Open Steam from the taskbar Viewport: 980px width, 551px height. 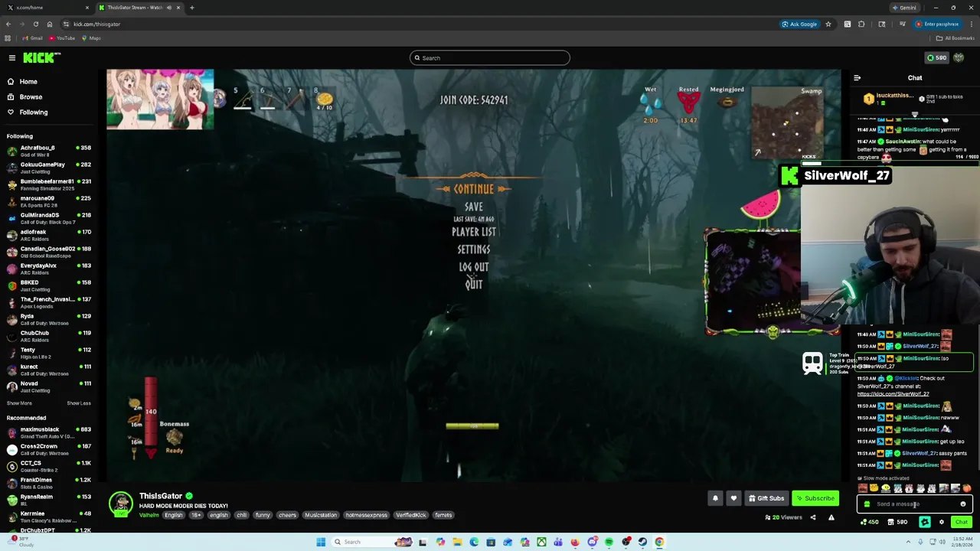coord(642,542)
